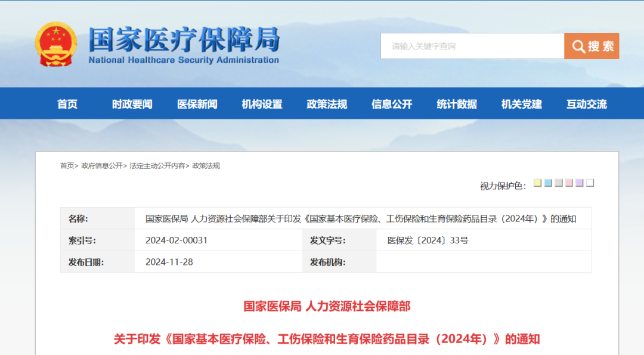Open the 信息公开 navigation tab

pyautogui.click(x=392, y=104)
